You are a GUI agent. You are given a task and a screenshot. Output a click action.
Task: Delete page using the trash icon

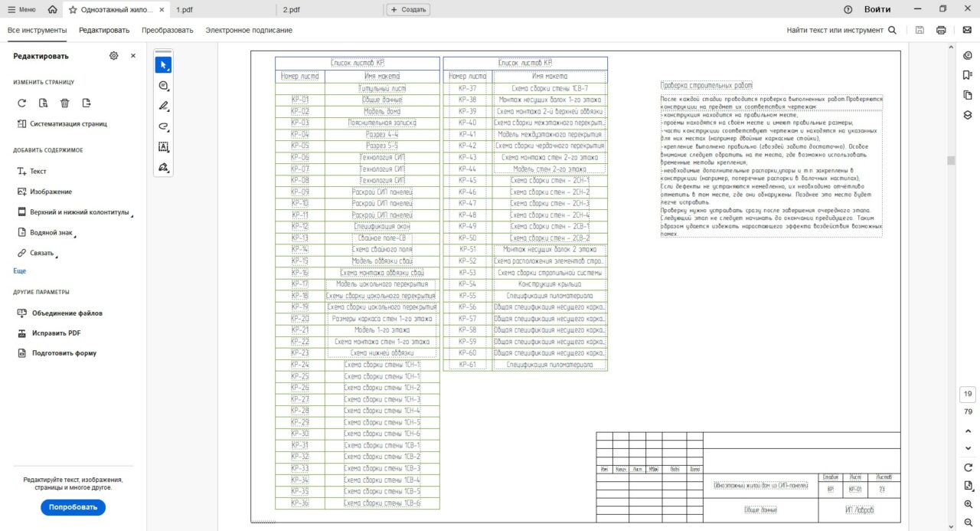click(65, 103)
